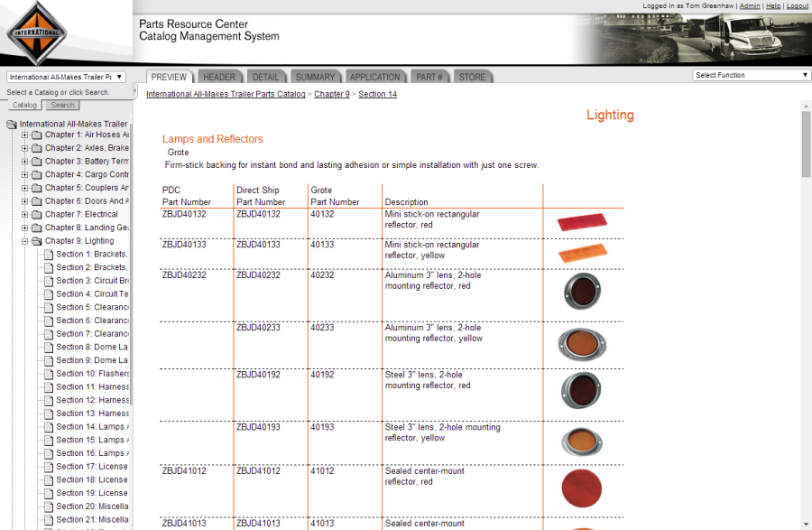812x530 pixels.
Task: Collapse the sidebar with the splitter arrow
Action: 134,91
